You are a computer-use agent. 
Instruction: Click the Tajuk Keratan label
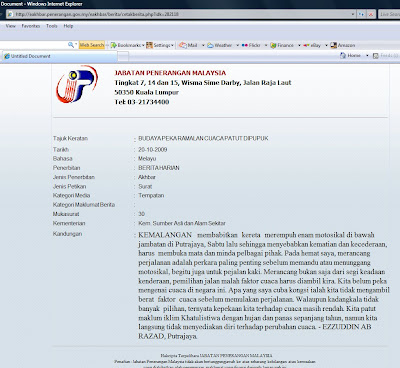click(x=70, y=138)
